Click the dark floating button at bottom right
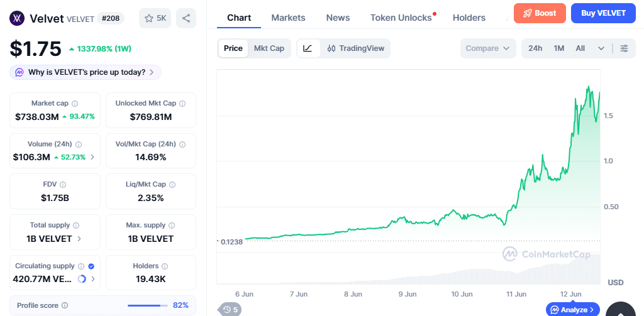This screenshot has width=644, height=316. coord(620,308)
